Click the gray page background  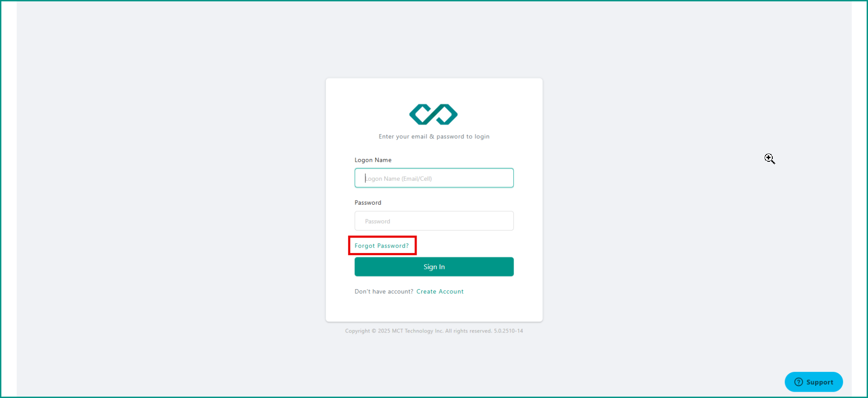point(181,203)
